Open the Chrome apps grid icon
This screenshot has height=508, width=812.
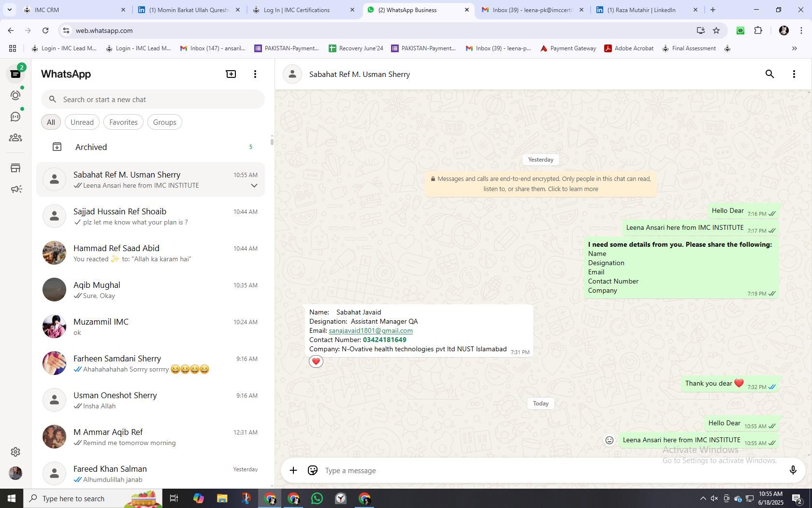(x=13, y=48)
